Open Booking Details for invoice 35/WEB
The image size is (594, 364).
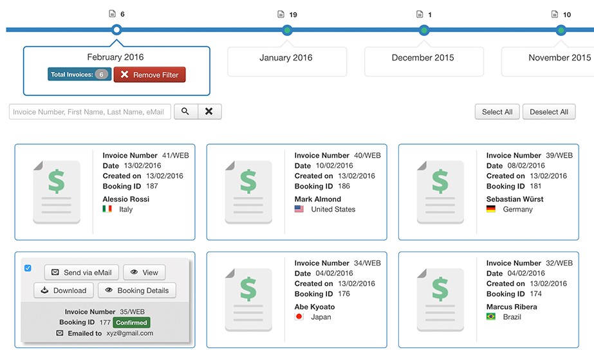pyautogui.click(x=136, y=290)
